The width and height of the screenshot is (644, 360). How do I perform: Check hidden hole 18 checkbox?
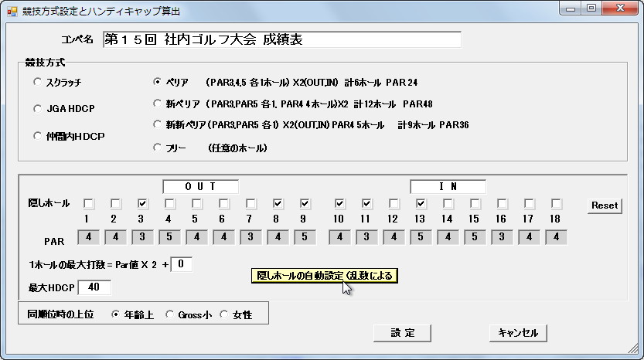556,204
